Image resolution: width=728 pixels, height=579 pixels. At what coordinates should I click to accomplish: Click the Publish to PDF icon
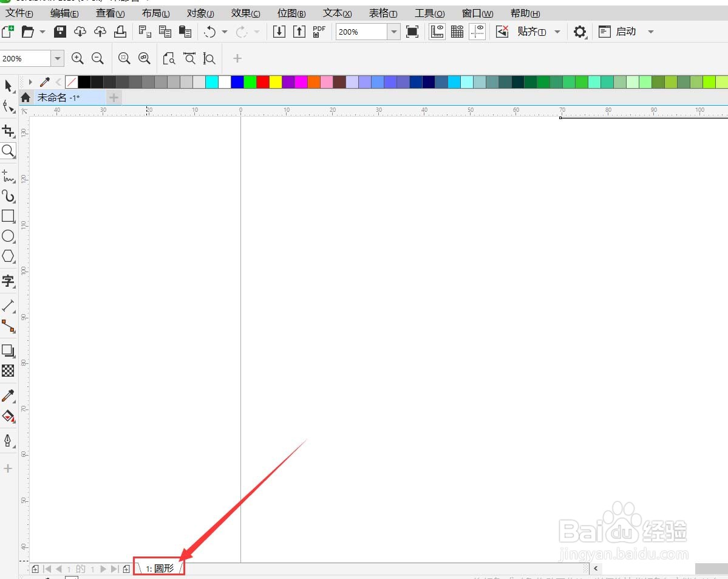(x=319, y=32)
